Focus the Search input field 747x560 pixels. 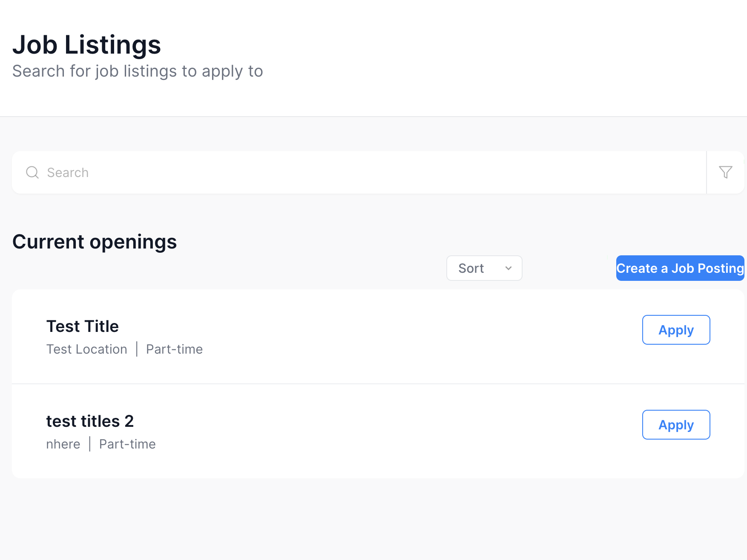coord(359,172)
